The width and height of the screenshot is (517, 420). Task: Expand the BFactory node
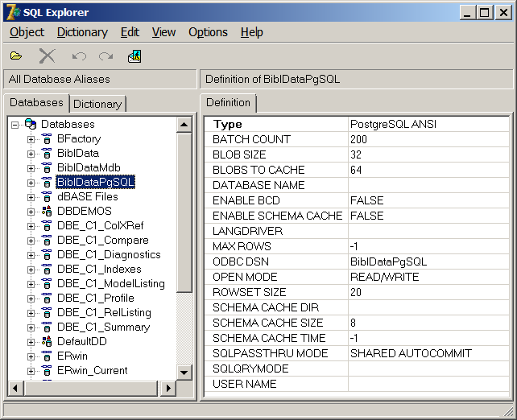[x=31, y=139]
